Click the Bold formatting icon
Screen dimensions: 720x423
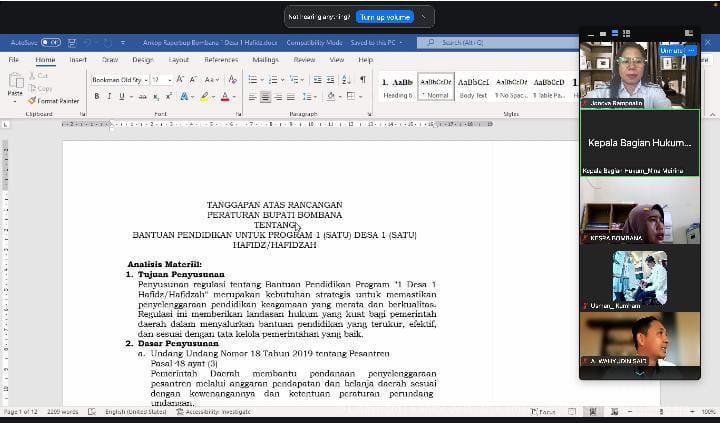97,96
